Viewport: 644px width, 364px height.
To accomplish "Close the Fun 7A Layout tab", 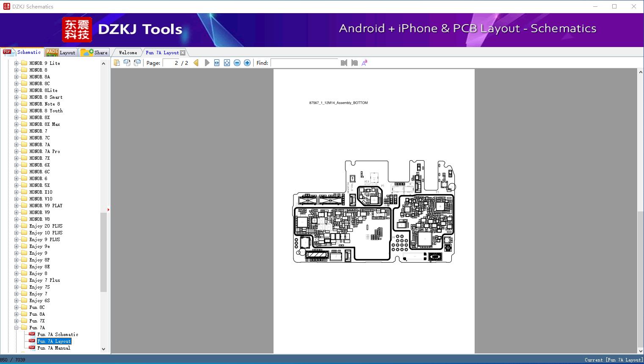I will coord(182,53).
